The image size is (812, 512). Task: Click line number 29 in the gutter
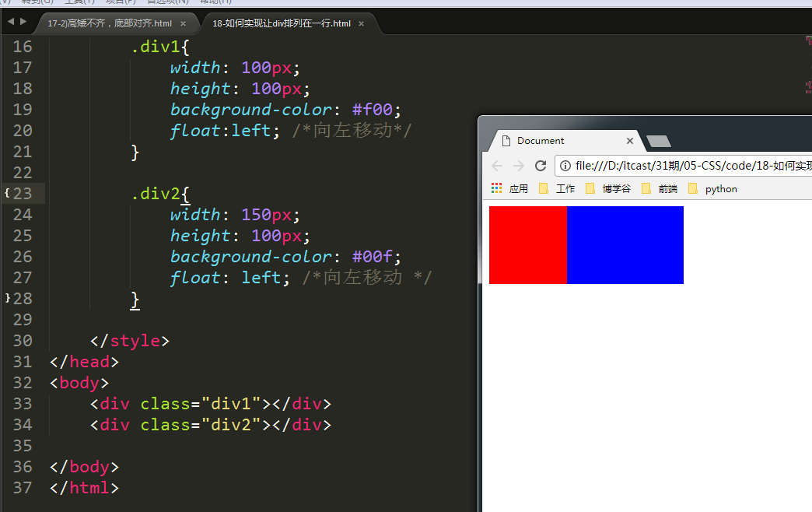pyautogui.click(x=23, y=319)
